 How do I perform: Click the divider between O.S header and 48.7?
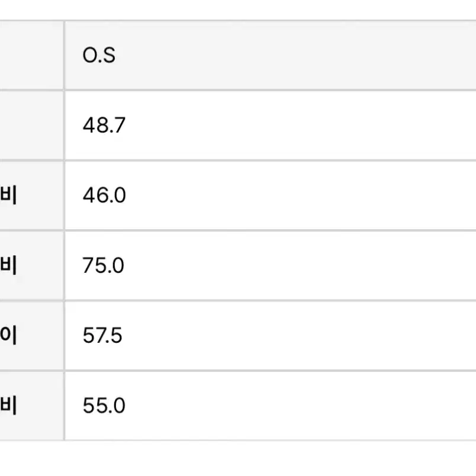pyautogui.click(x=238, y=91)
